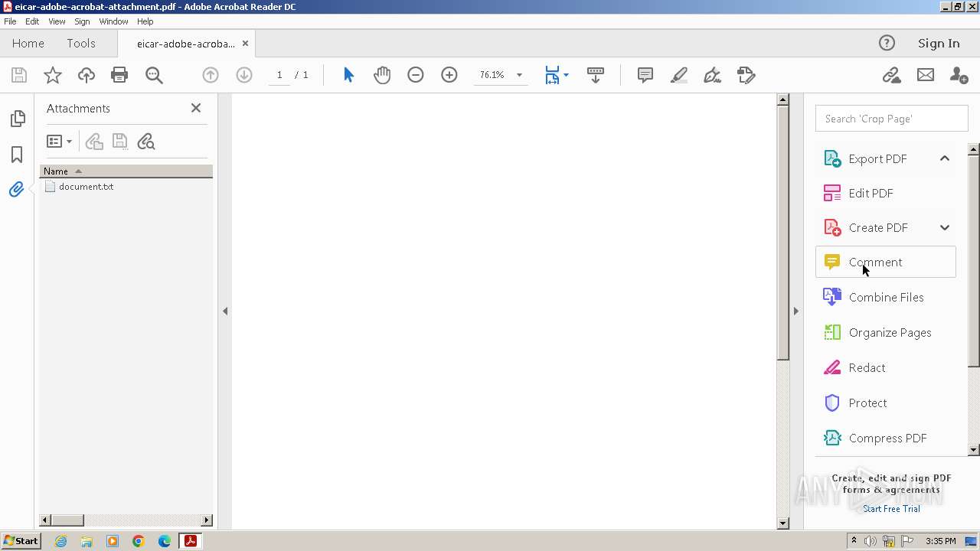Share a link to this file icon
The height and width of the screenshot is (551, 980).
pos(891,75)
